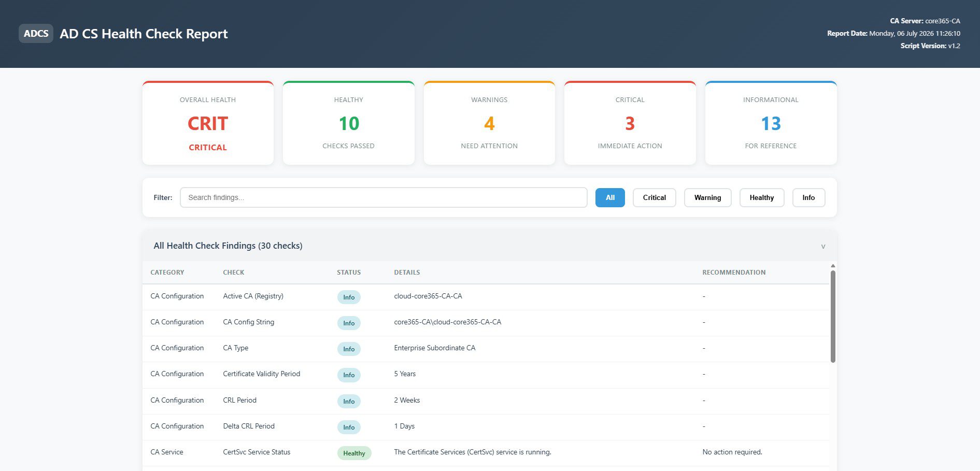This screenshot has height=471, width=980.
Task: Click the STATUS column header
Action: pyautogui.click(x=349, y=273)
